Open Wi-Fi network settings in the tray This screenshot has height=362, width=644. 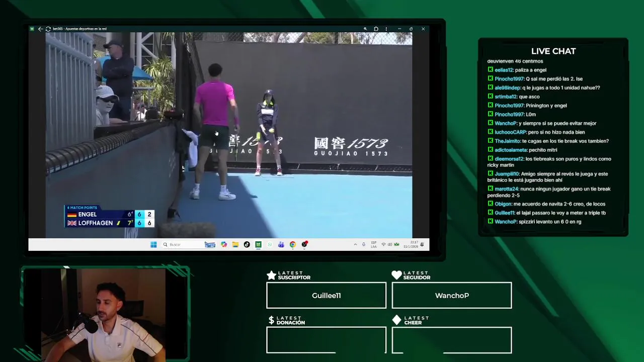pos(383,244)
